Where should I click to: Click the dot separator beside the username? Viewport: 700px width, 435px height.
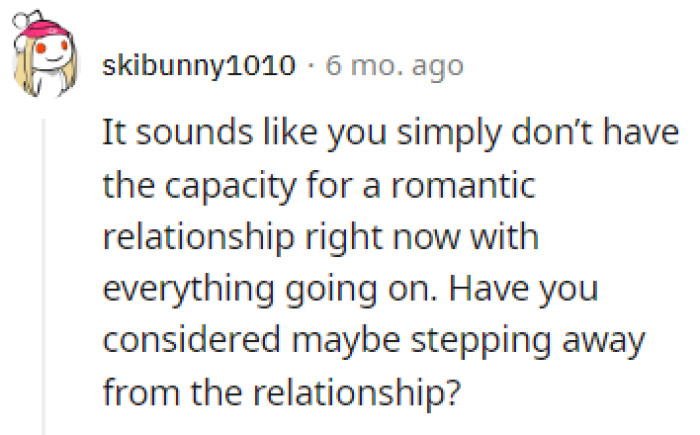tap(311, 66)
